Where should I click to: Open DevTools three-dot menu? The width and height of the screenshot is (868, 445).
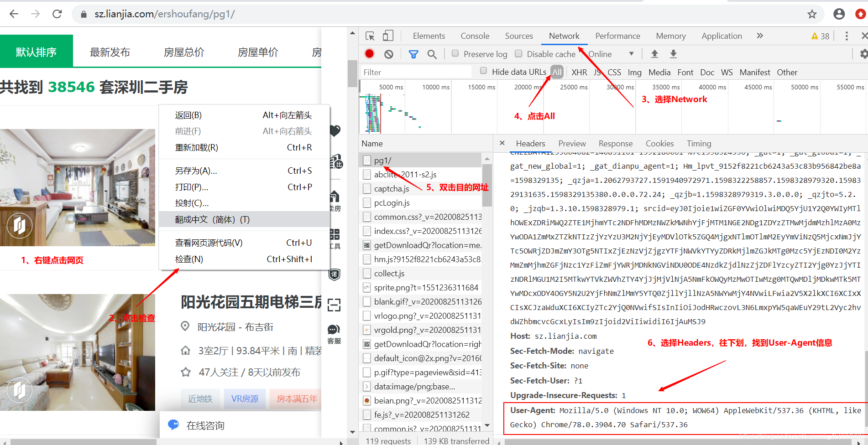(x=847, y=36)
